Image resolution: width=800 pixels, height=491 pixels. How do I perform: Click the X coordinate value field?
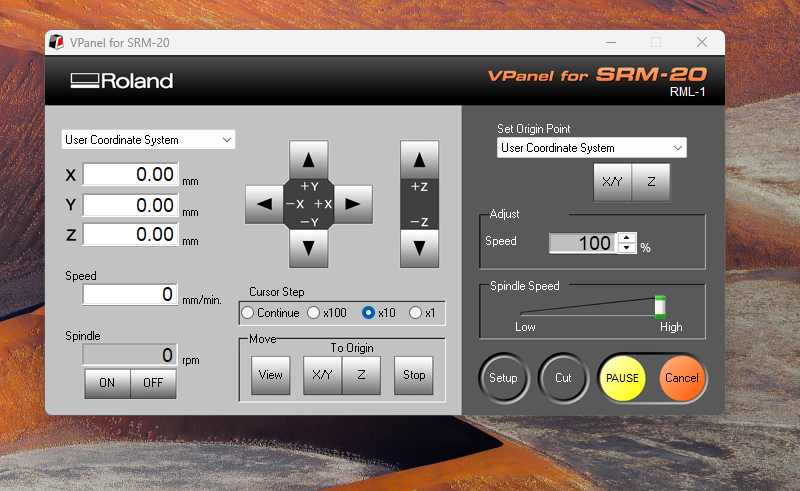click(131, 175)
